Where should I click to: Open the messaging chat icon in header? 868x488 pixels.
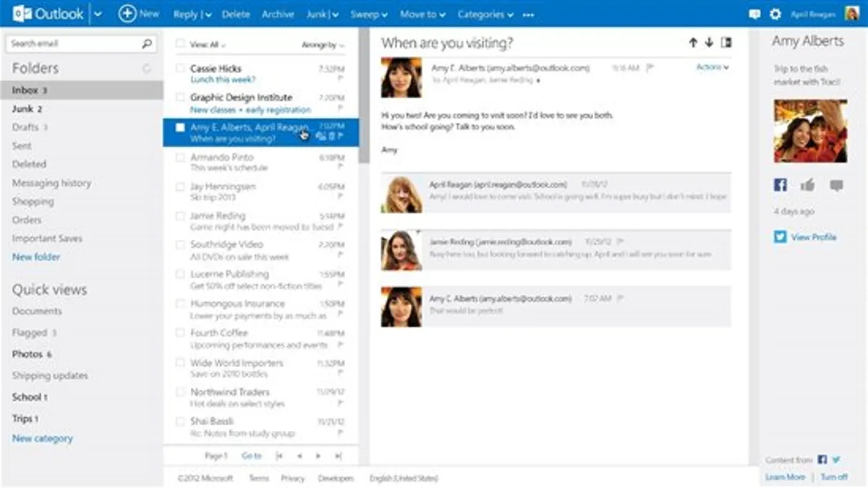[x=754, y=14]
